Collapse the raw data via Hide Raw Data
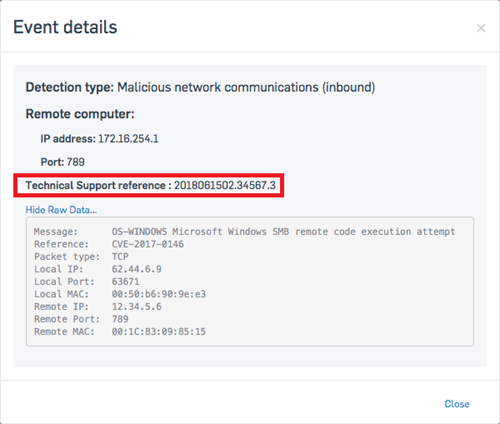This screenshot has height=424, width=500. [x=61, y=210]
